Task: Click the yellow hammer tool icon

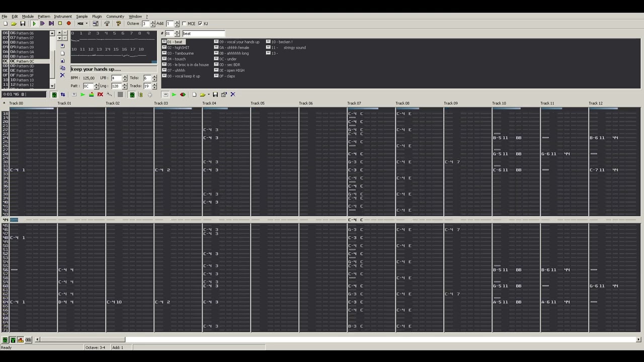Action: [x=118, y=24]
